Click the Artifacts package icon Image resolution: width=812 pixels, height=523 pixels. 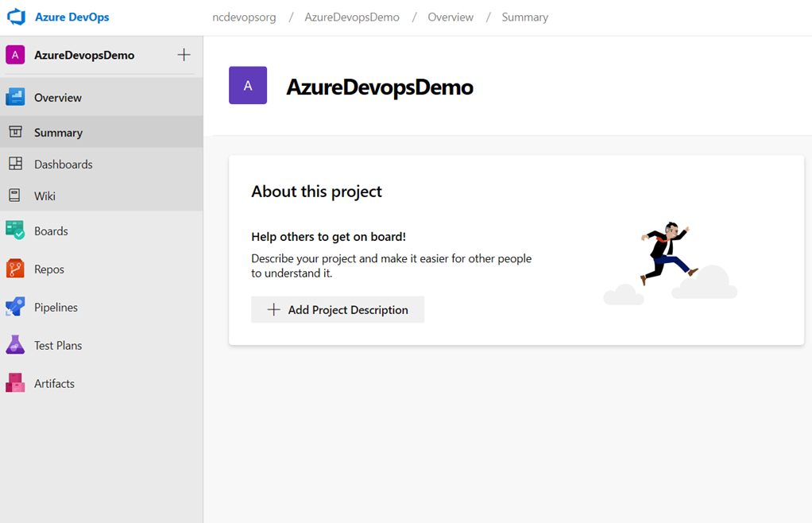click(x=15, y=382)
